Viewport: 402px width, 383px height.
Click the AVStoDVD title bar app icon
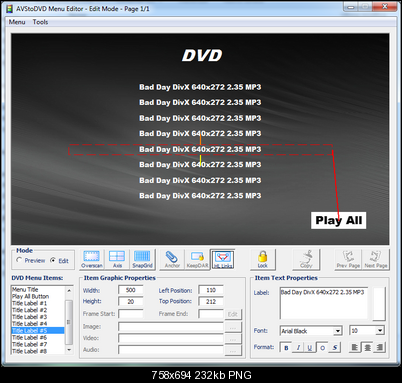(x=9, y=9)
